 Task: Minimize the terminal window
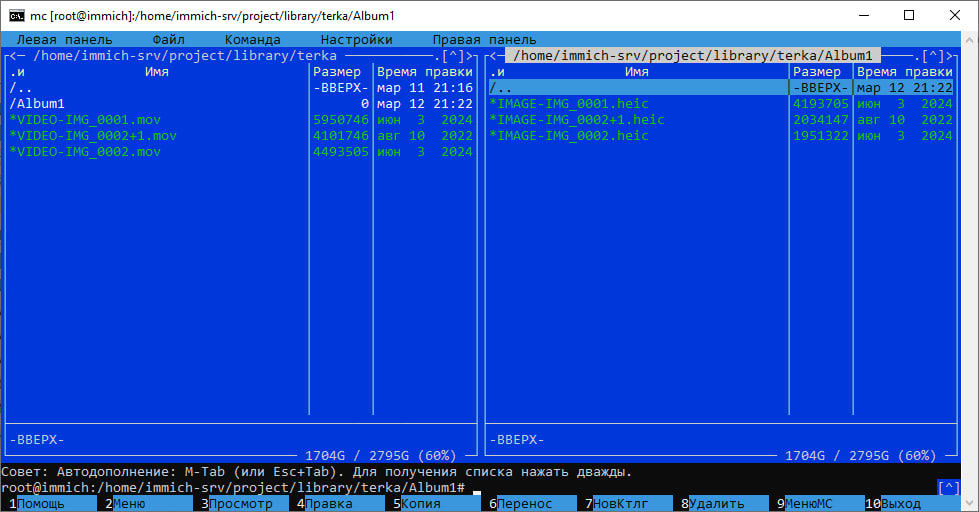[864, 15]
